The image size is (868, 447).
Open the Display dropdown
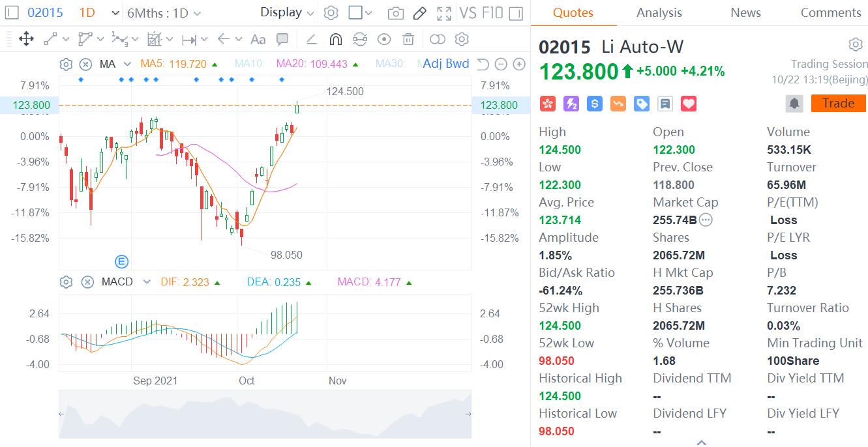(x=287, y=12)
